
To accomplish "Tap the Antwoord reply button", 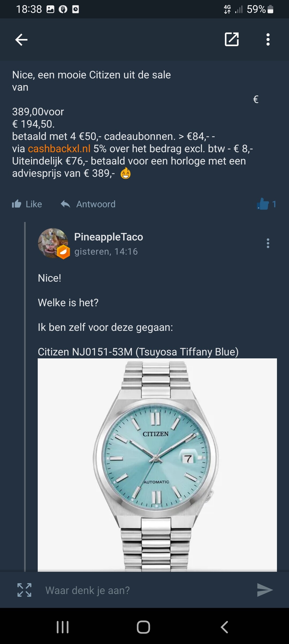I will pyautogui.click(x=88, y=204).
